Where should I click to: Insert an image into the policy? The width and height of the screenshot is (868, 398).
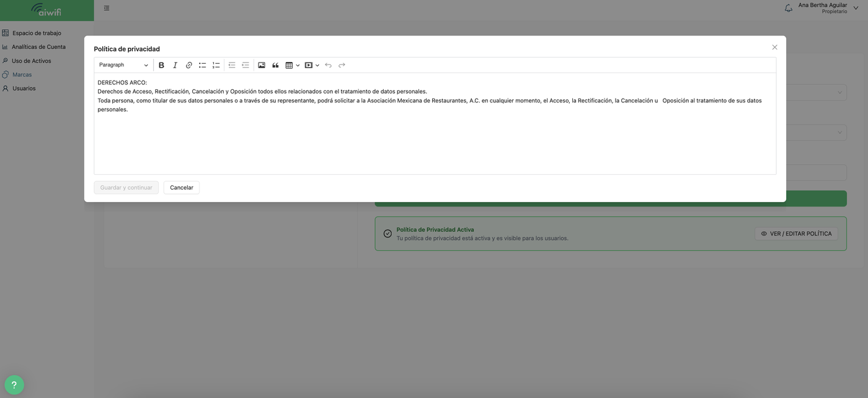262,65
